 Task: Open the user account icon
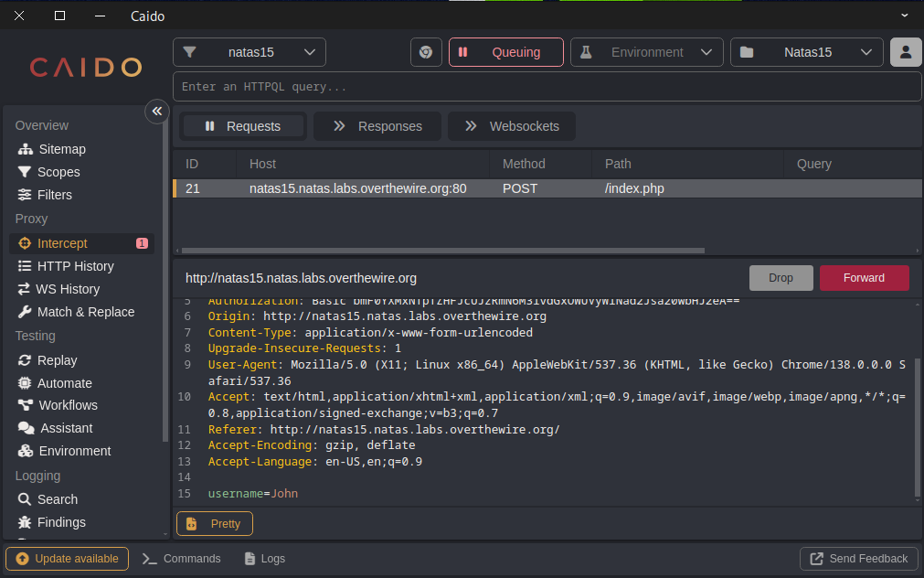(905, 52)
